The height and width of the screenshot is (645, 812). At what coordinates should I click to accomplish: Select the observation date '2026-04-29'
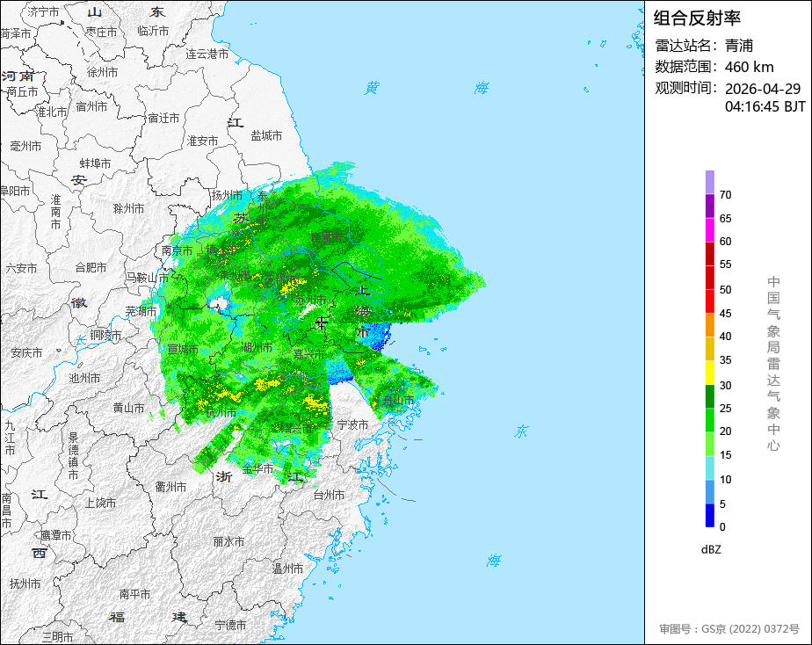tap(763, 89)
